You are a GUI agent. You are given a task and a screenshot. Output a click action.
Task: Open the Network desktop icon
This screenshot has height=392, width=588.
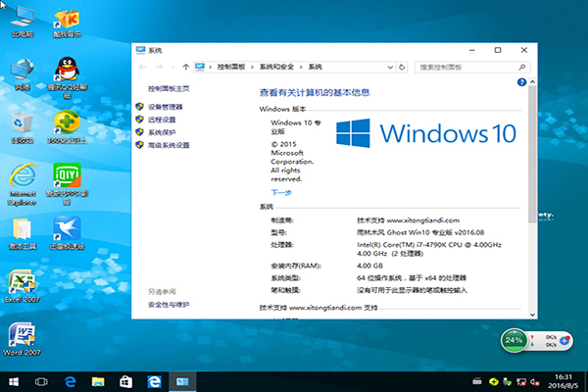pyautogui.click(x=23, y=74)
